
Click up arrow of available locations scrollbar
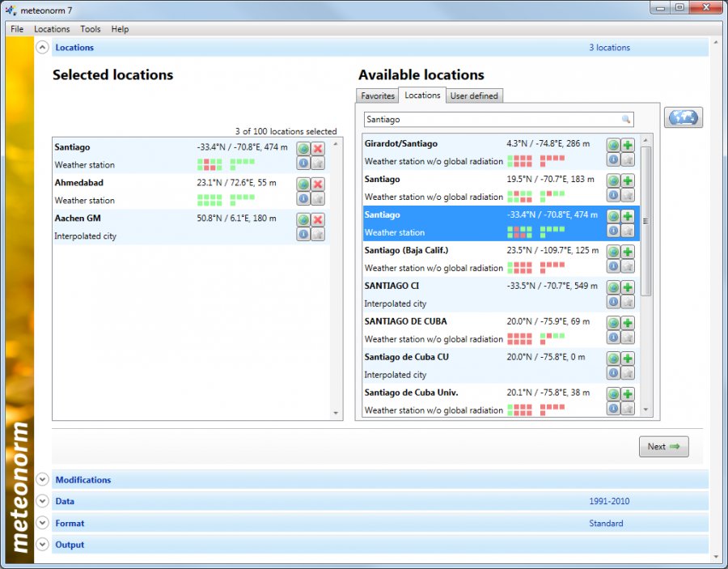click(645, 139)
